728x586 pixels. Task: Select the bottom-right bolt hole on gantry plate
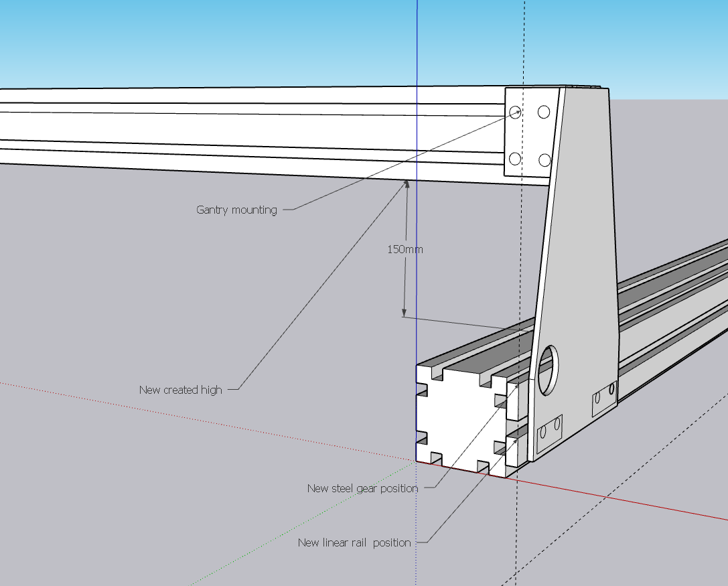544,160
